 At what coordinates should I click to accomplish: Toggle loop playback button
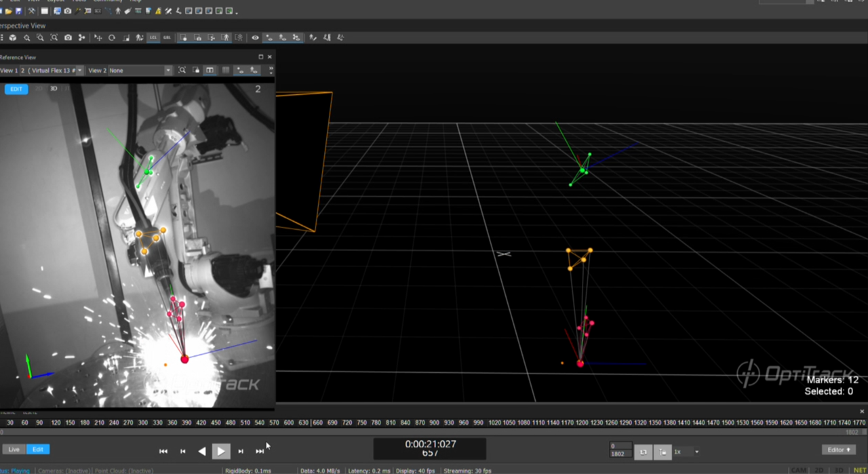644,452
